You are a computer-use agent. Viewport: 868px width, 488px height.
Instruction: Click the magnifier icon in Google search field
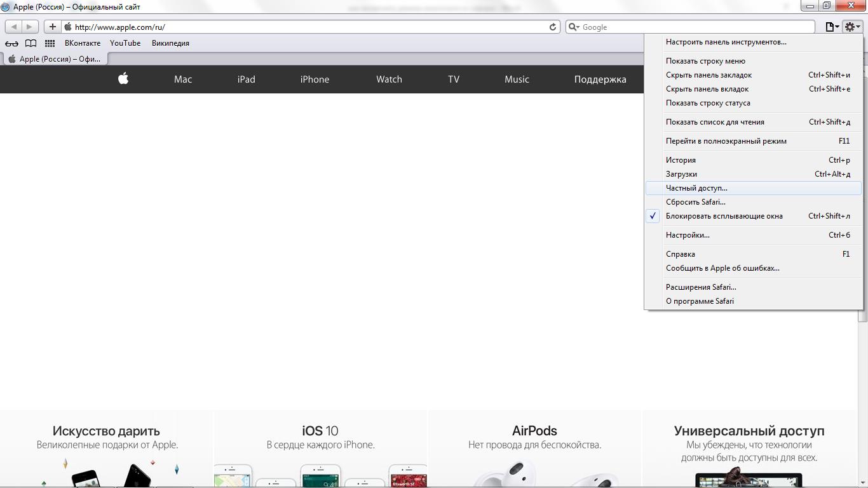(x=573, y=27)
